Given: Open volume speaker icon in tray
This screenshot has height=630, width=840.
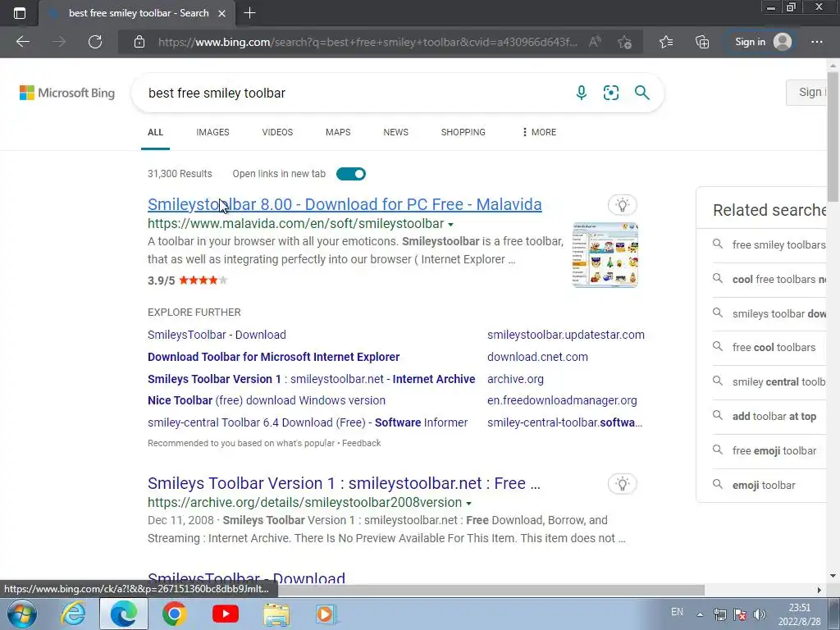Looking at the screenshot, I should pos(760,614).
